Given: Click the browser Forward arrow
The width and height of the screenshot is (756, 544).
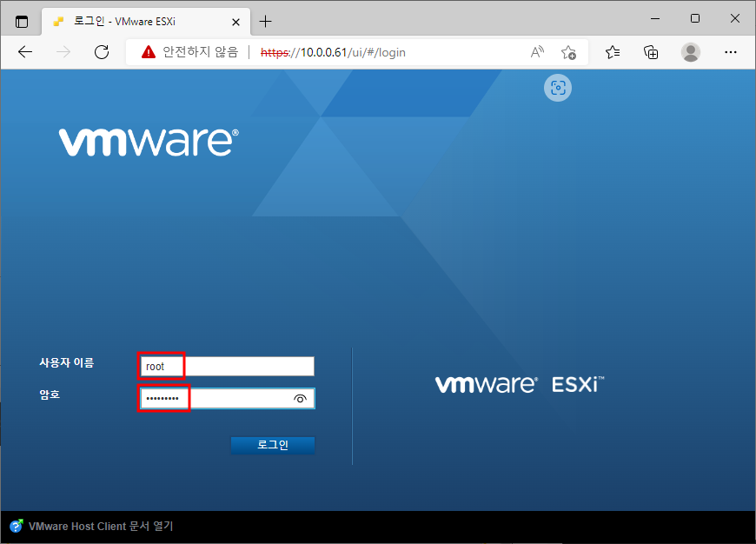Looking at the screenshot, I should (x=63, y=52).
